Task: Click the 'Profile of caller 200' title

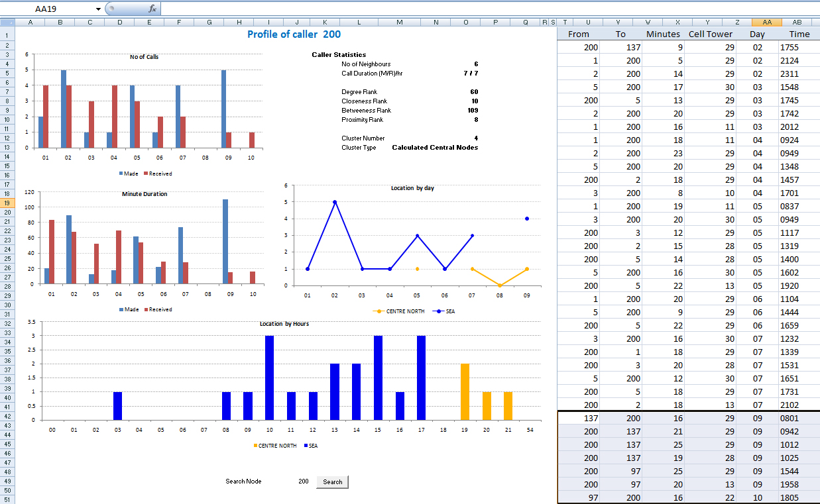Action: coord(294,34)
